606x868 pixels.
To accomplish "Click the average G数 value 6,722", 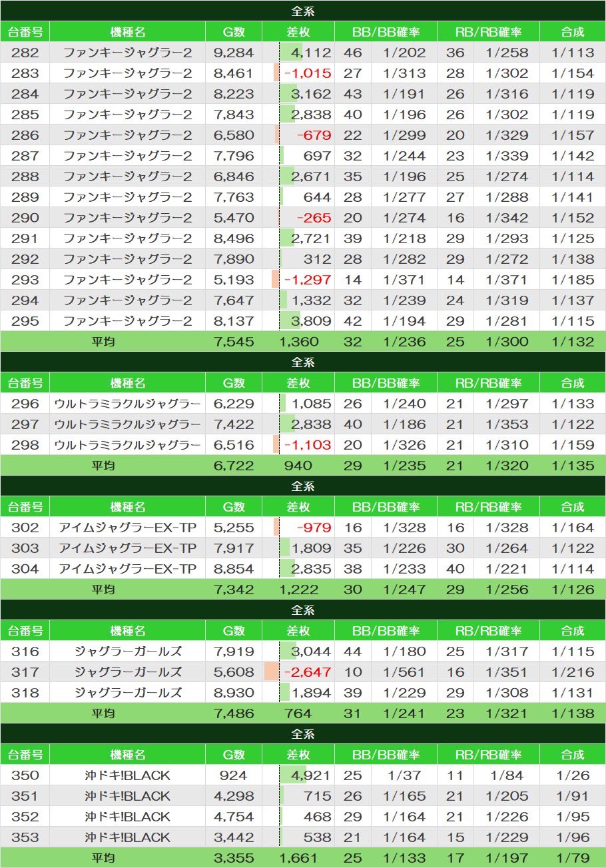I will click(234, 466).
